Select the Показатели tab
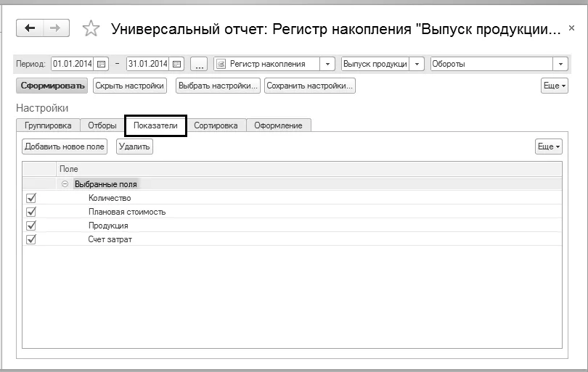The image size is (588, 372). point(155,125)
